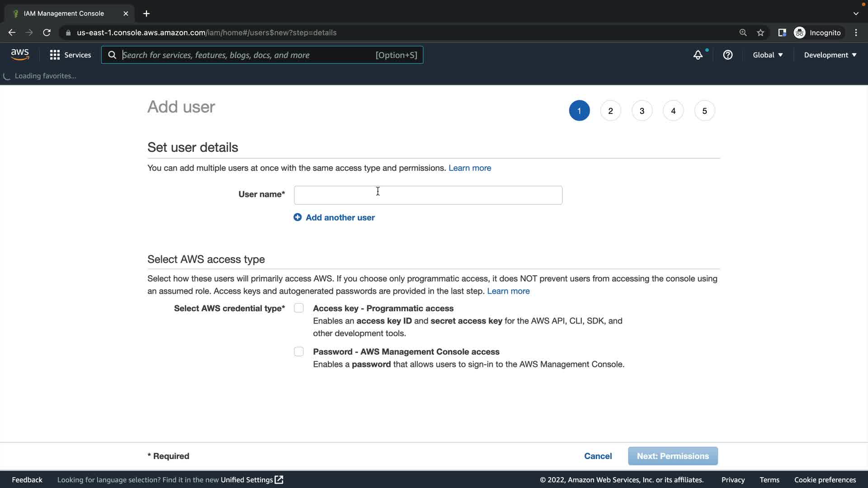Image resolution: width=868 pixels, height=488 pixels.
Task: Click the plus icon to add another user
Action: point(297,217)
